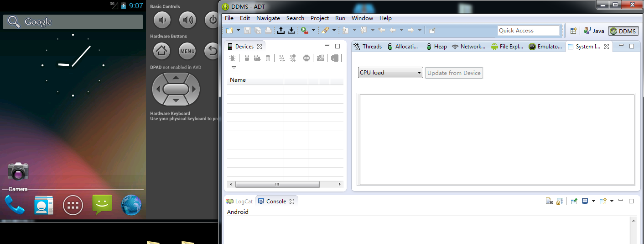Image resolution: width=644 pixels, height=244 pixels.
Task: Switch to the Threads tab
Action: coord(368,47)
